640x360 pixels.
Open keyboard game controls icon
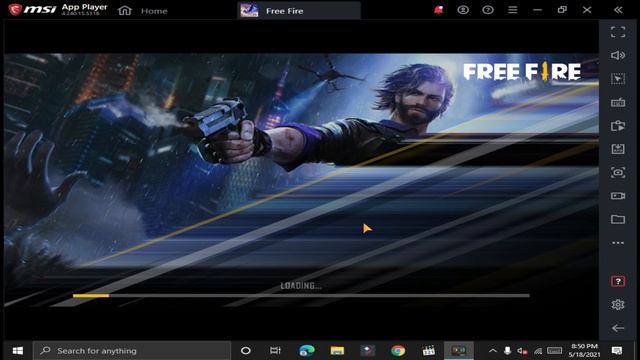point(618,102)
